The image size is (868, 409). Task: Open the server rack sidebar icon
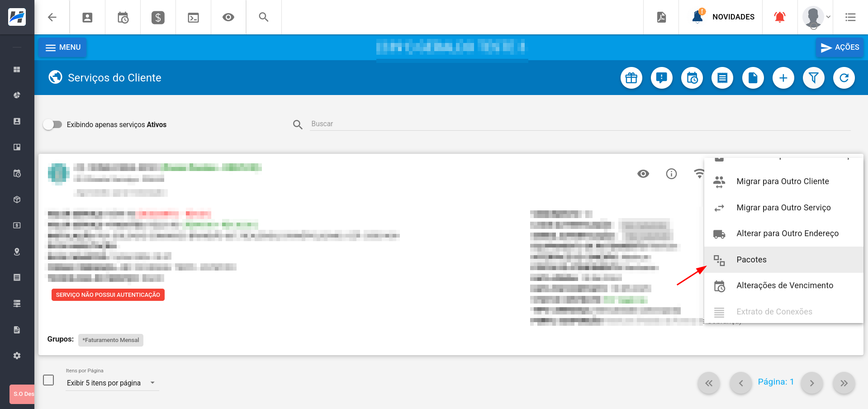[x=17, y=304]
